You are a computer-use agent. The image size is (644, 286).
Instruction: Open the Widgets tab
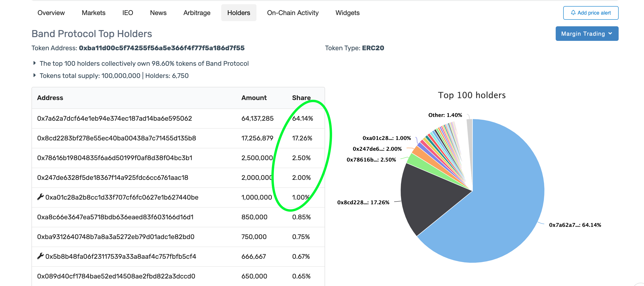347,13
